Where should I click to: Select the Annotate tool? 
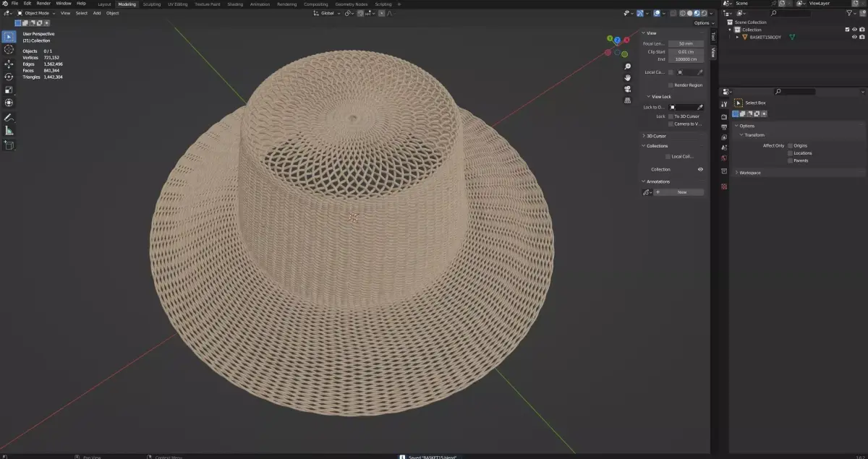[x=9, y=117]
